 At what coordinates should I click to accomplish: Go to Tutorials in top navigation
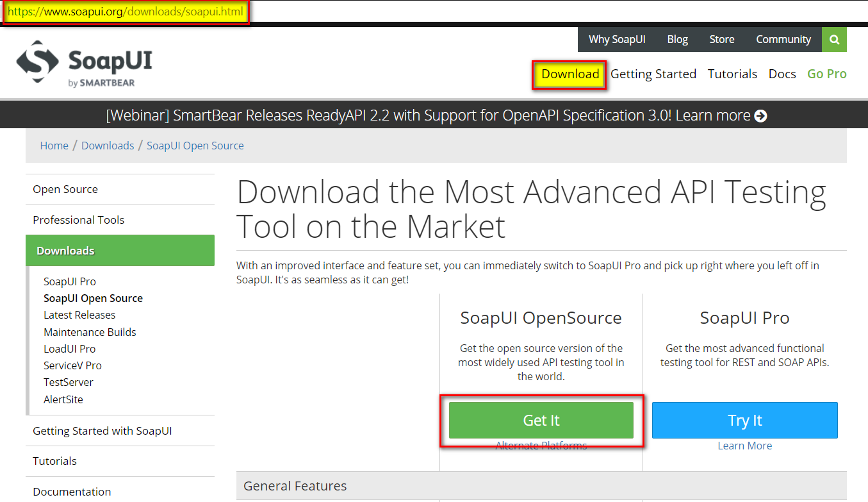732,74
